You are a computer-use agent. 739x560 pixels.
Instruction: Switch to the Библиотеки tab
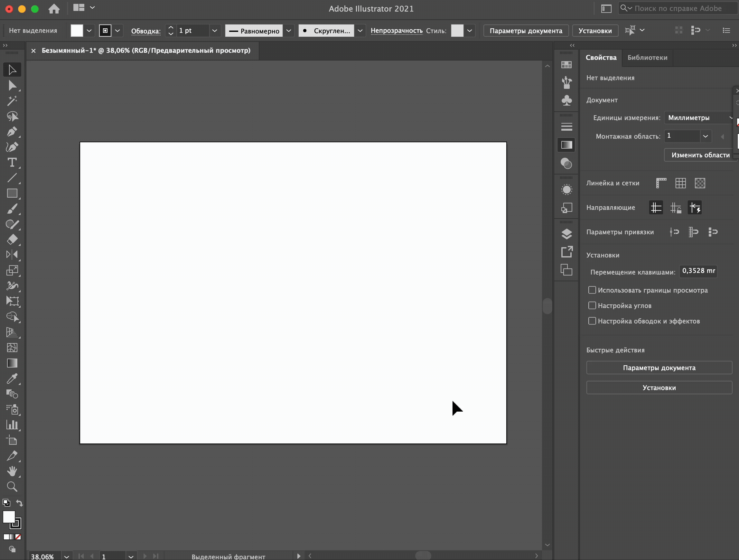(x=647, y=58)
